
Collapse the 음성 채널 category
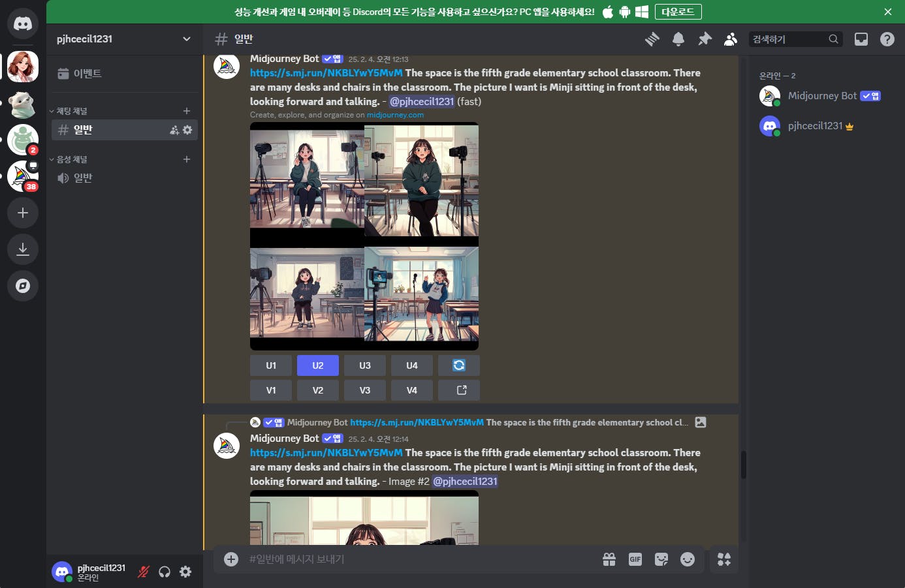pos(71,159)
